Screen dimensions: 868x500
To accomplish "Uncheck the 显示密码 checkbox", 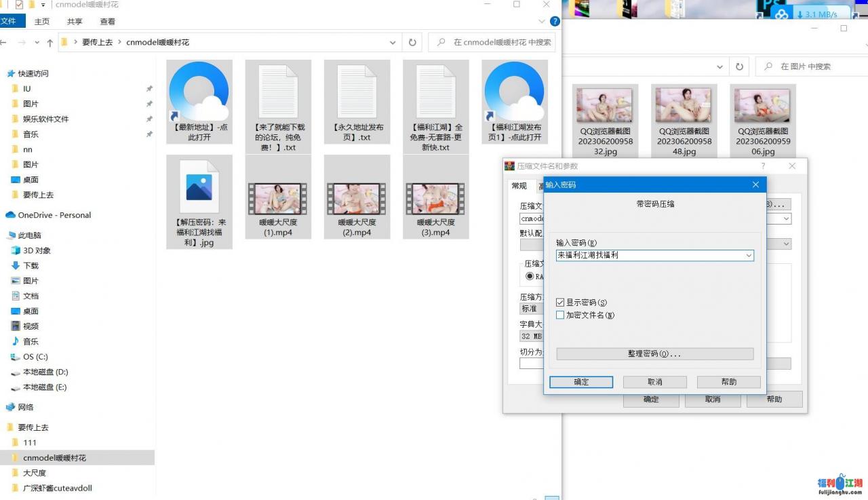I will coord(560,303).
